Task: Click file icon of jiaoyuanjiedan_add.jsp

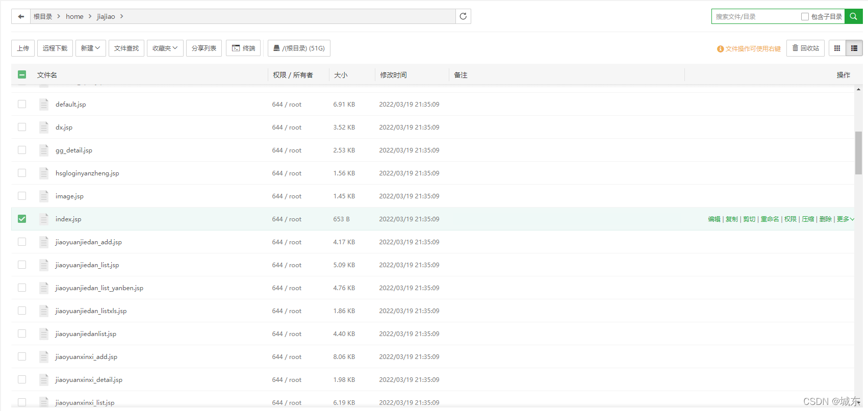Action: pos(44,242)
